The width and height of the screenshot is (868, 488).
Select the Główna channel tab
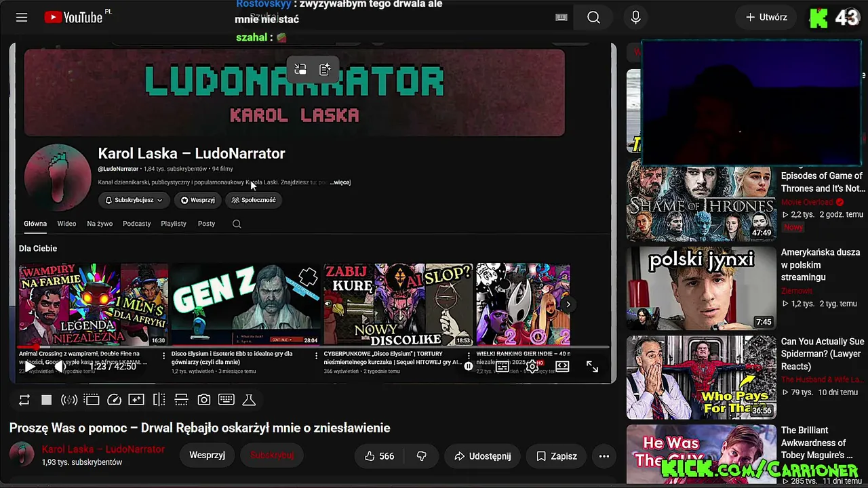click(x=35, y=224)
